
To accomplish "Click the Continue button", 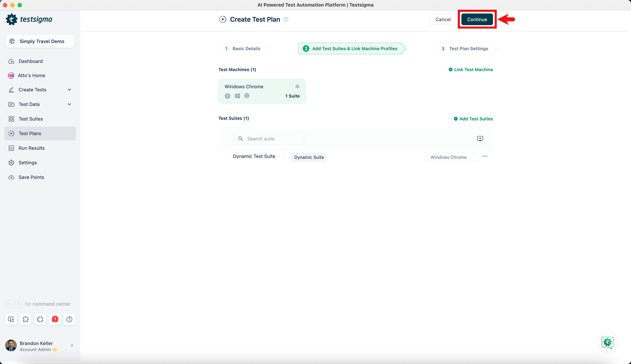I will click(477, 20).
